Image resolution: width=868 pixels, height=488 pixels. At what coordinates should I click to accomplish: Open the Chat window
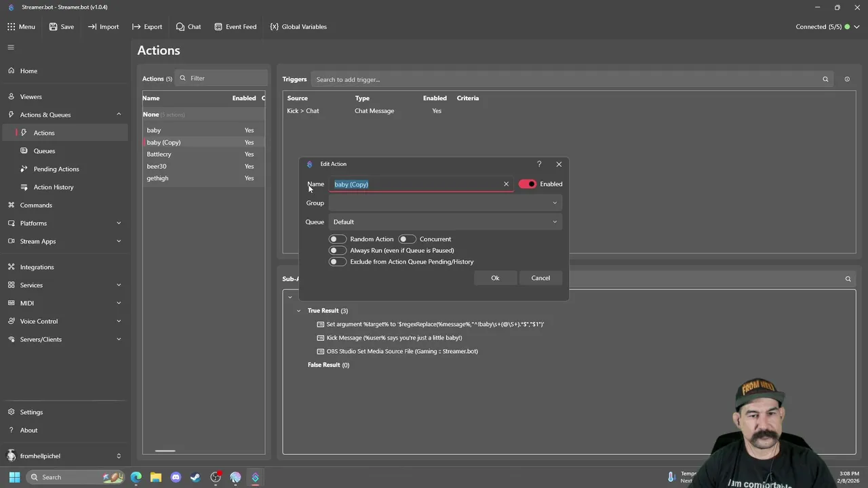click(x=189, y=26)
